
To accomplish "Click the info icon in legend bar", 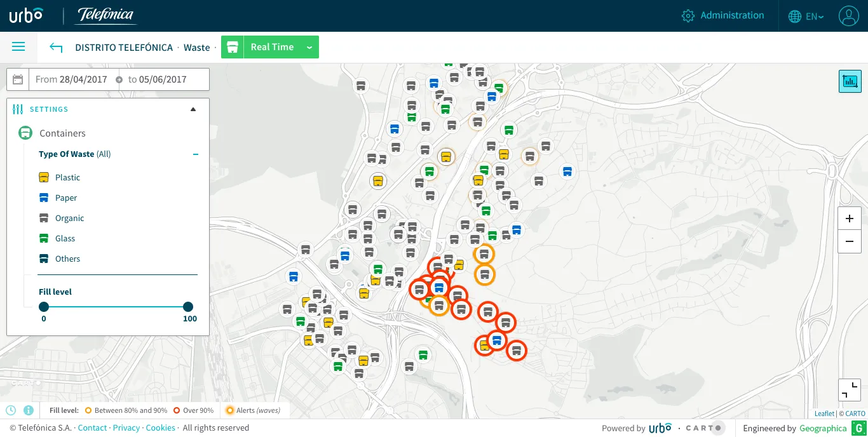I will pos(28,410).
